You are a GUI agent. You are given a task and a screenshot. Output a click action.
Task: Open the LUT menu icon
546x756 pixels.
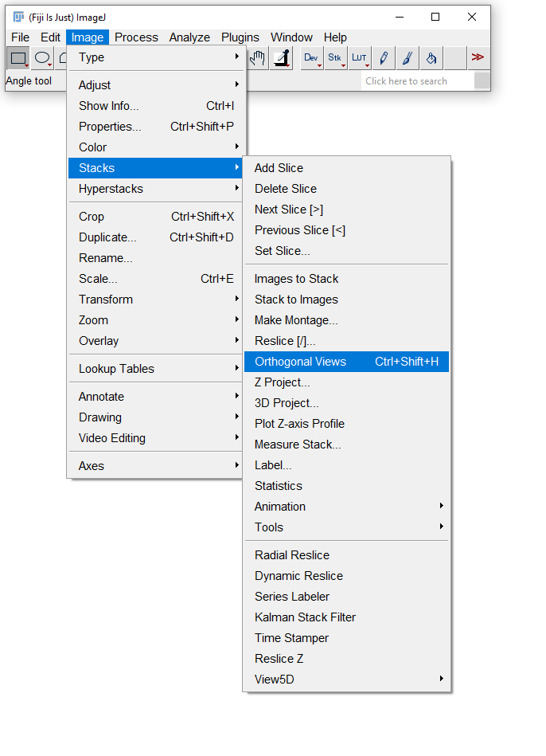359,57
